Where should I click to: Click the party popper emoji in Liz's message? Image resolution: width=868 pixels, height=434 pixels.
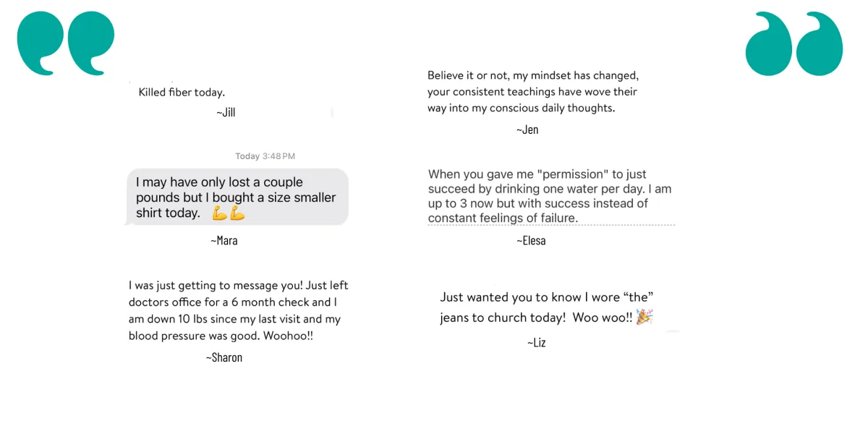644,317
